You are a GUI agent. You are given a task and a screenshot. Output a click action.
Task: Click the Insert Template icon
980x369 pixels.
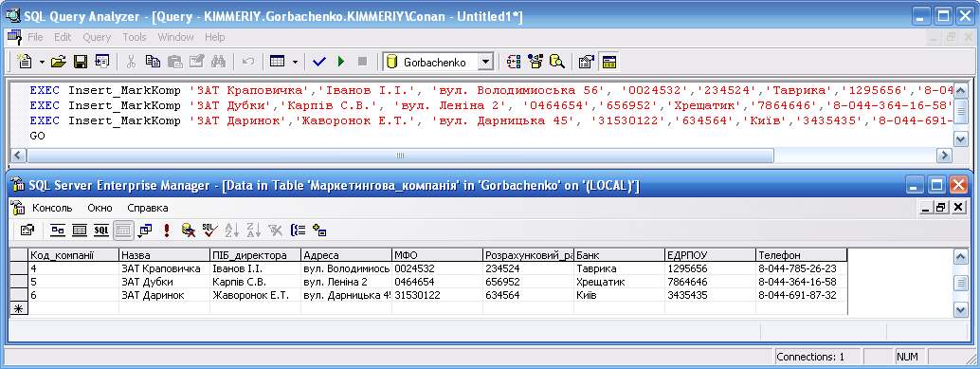[101, 62]
